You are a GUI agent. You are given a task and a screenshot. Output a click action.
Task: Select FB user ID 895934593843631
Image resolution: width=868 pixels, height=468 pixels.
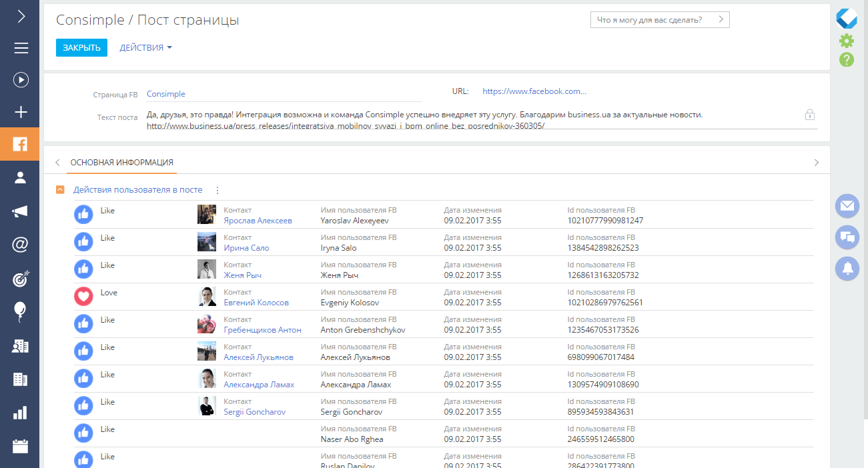(600, 412)
